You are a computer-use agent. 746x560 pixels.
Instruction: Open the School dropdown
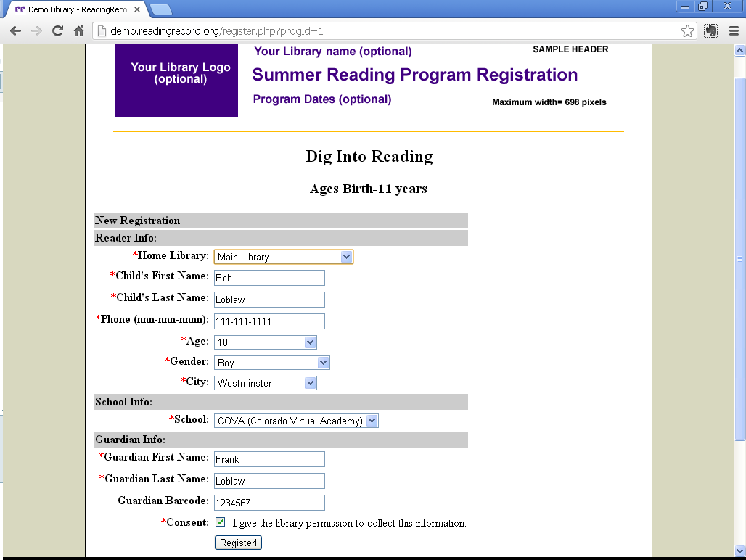pos(296,421)
